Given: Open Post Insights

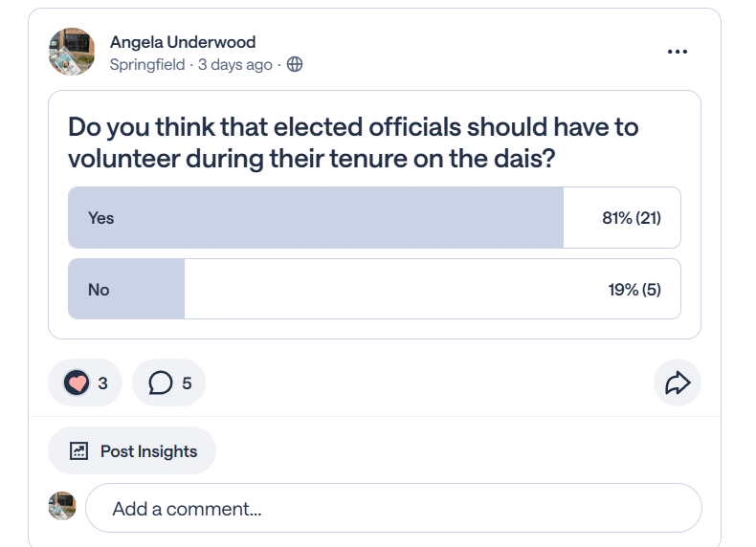Looking at the screenshot, I should pos(148,451).
